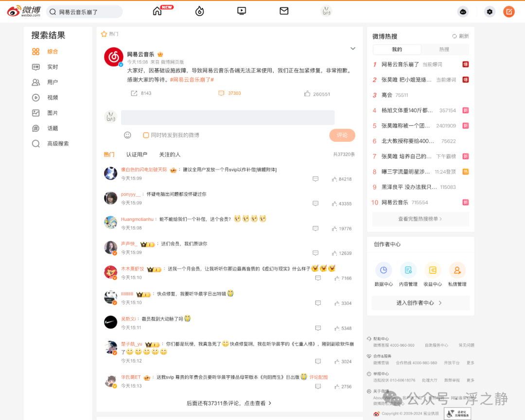Expand 查看完整热搜榜单 link
The image size is (525, 420).
(x=420, y=219)
